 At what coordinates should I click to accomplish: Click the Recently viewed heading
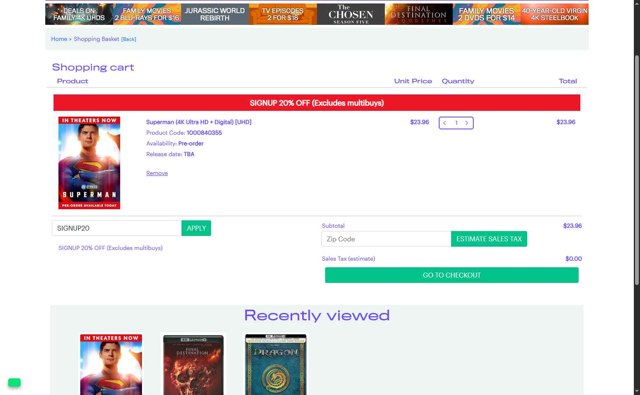pyautogui.click(x=317, y=315)
